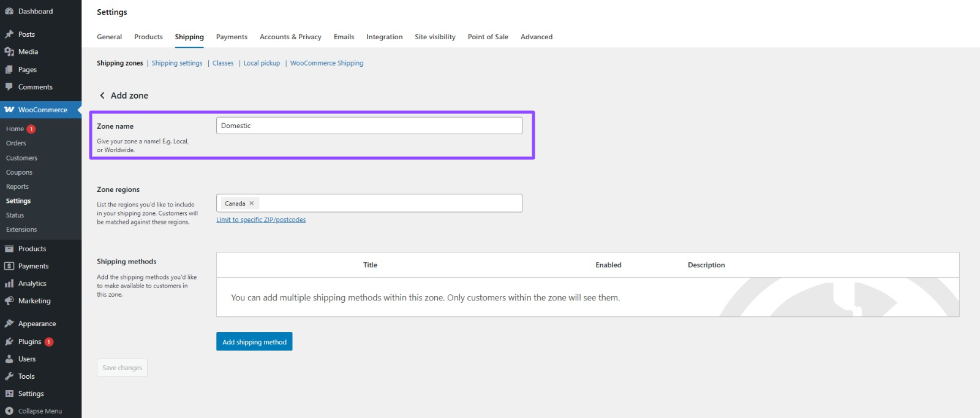The height and width of the screenshot is (418, 980).
Task: Select the Shipping zones sub-section
Action: (x=120, y=63)
